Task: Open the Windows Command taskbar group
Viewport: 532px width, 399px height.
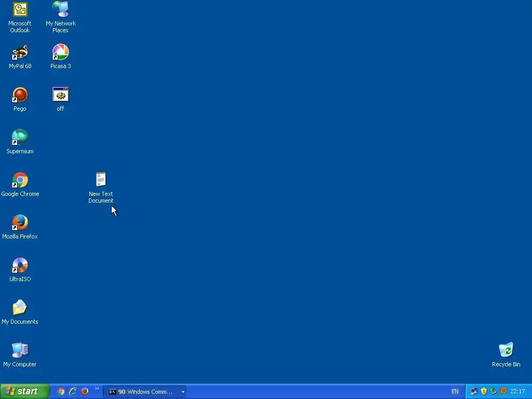Action: (x=144, y=392)
